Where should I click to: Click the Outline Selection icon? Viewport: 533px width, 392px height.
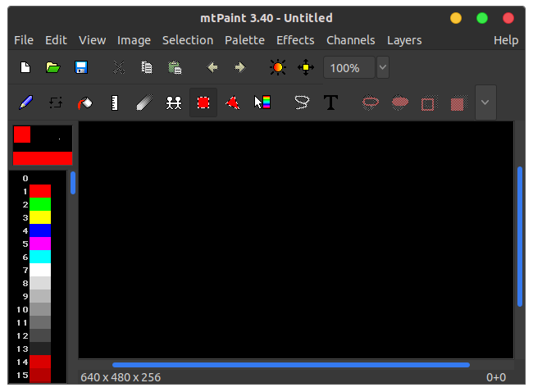(x=429, y=103)
